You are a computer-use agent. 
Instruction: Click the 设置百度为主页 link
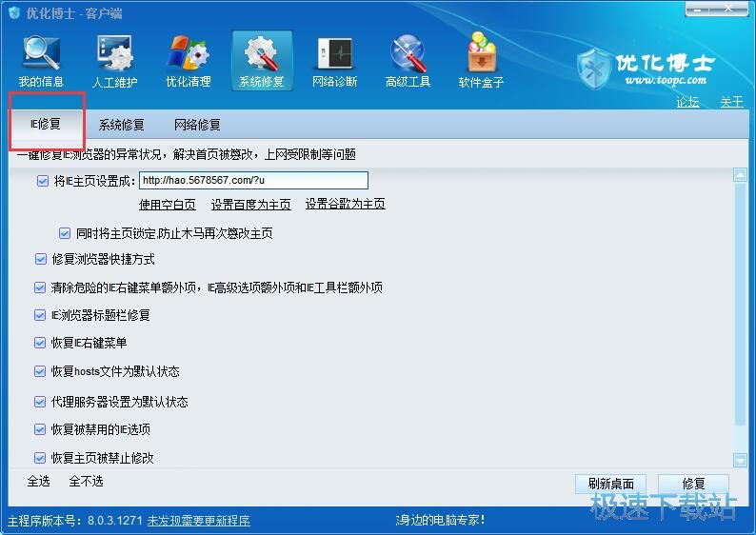(x=250, y=205)
